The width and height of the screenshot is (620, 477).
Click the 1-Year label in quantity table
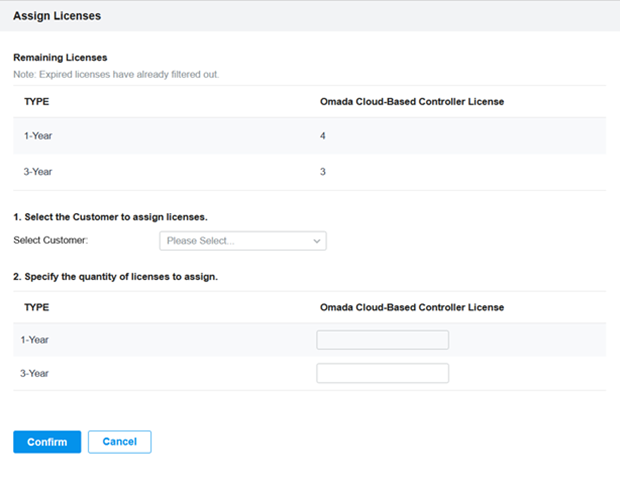[34, 340]
